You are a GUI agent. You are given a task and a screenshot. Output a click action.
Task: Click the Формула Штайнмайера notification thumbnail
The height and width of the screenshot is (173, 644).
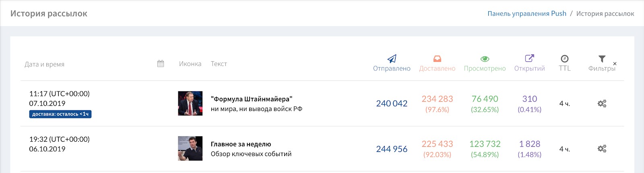click(190, 103)
